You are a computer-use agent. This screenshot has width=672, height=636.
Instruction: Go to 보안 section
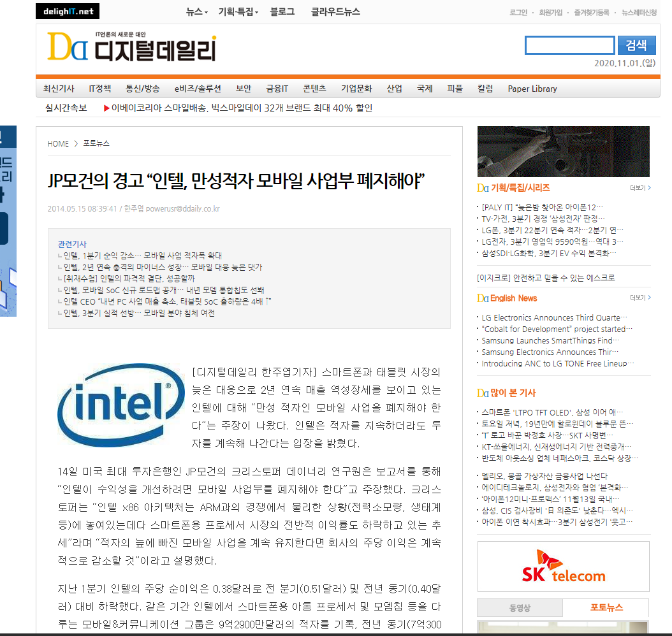(x=244, y=89)
